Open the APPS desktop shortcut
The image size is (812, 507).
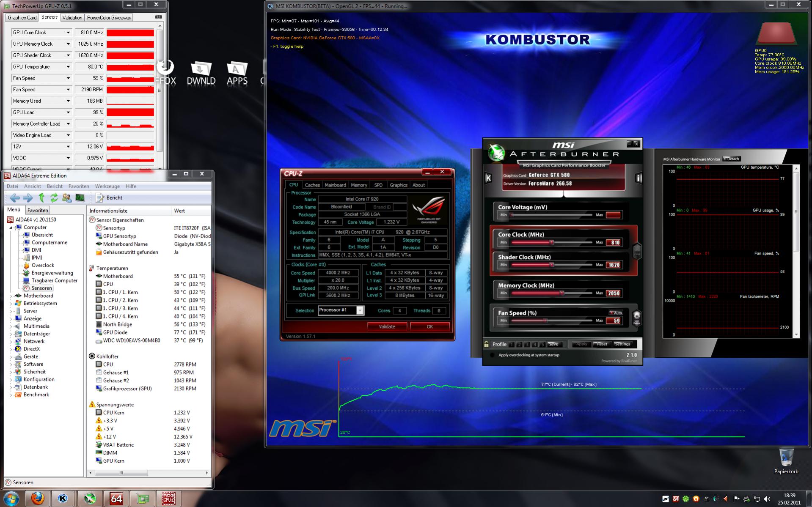237,73
